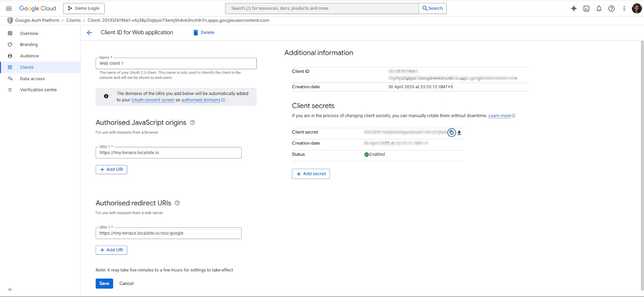
Task: Collapse the left sidebar navigation
Action: tap(10, 289)
